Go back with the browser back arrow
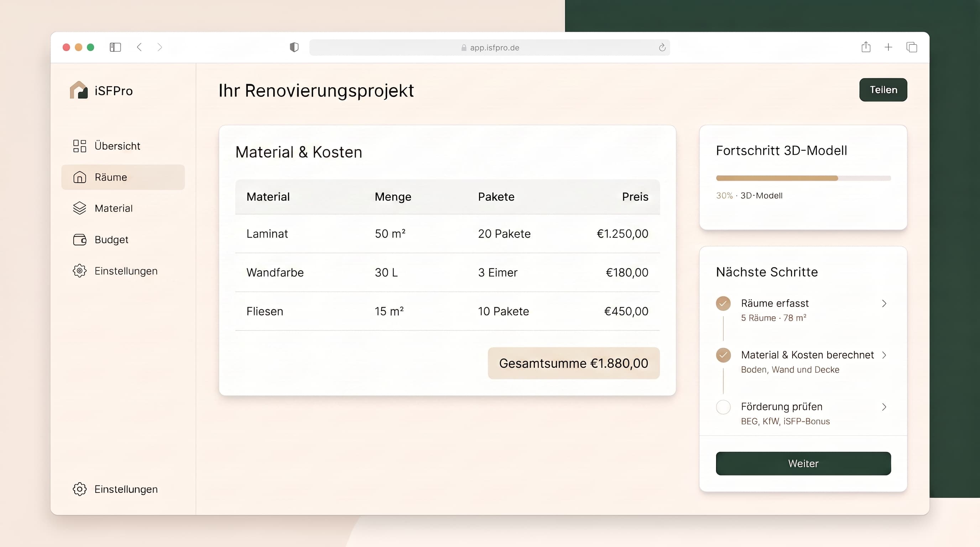 pos(139,47)
